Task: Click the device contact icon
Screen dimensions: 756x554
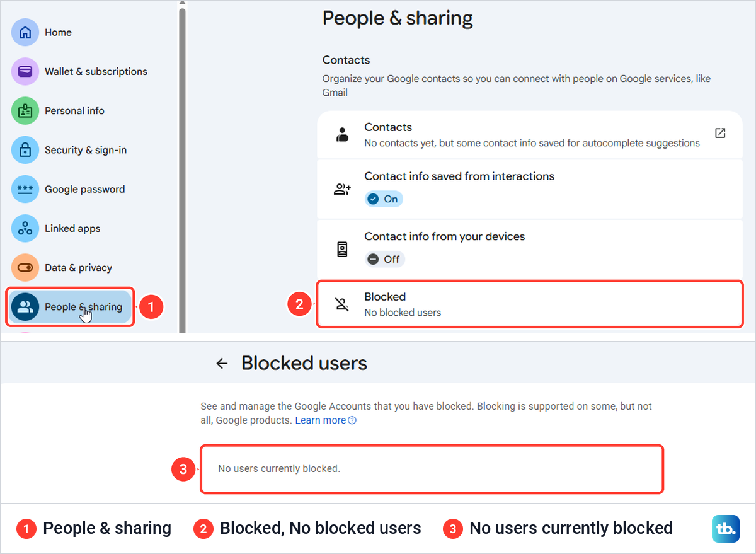Action: pos(342,250)
